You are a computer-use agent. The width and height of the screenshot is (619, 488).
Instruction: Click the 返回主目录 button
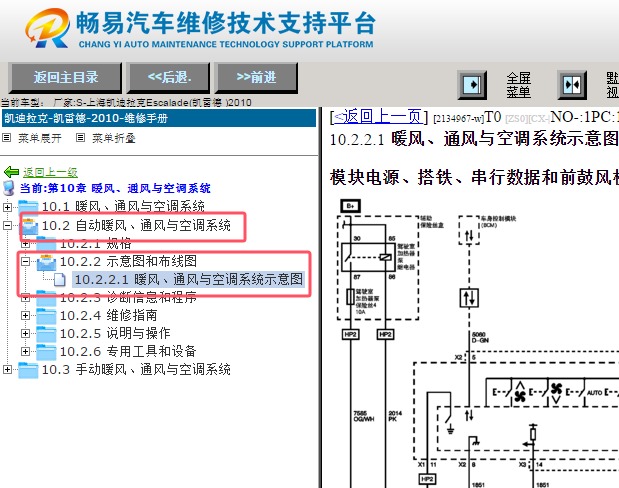(65, 77)
